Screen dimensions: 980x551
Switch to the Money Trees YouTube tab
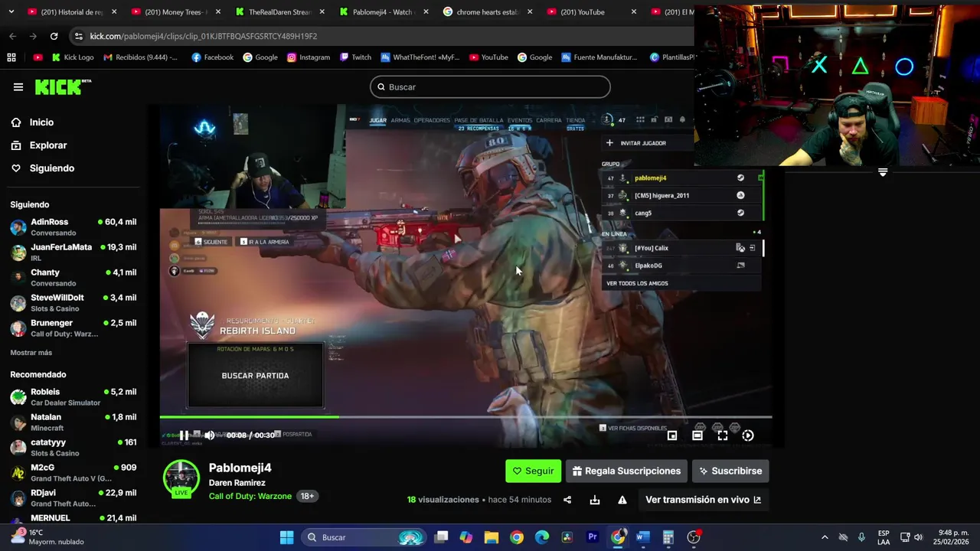pyautogui.click(x=175, y=12)
